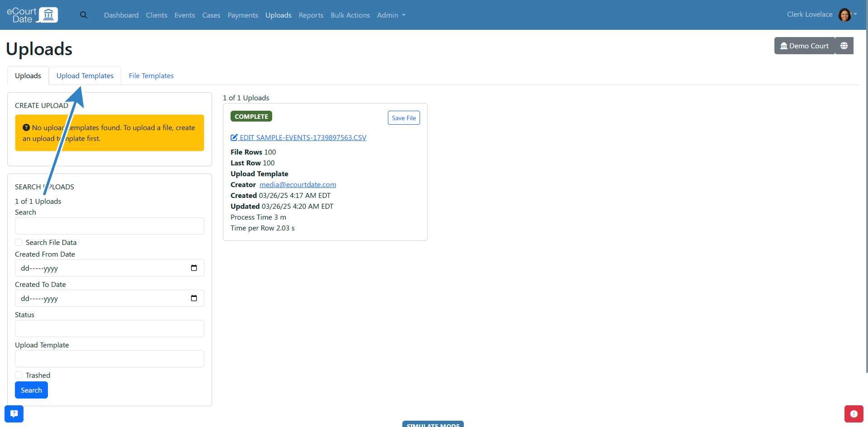This screenshot has width=868, height=427.
Task: Click the red alert icon button
Action: [854, 413]
